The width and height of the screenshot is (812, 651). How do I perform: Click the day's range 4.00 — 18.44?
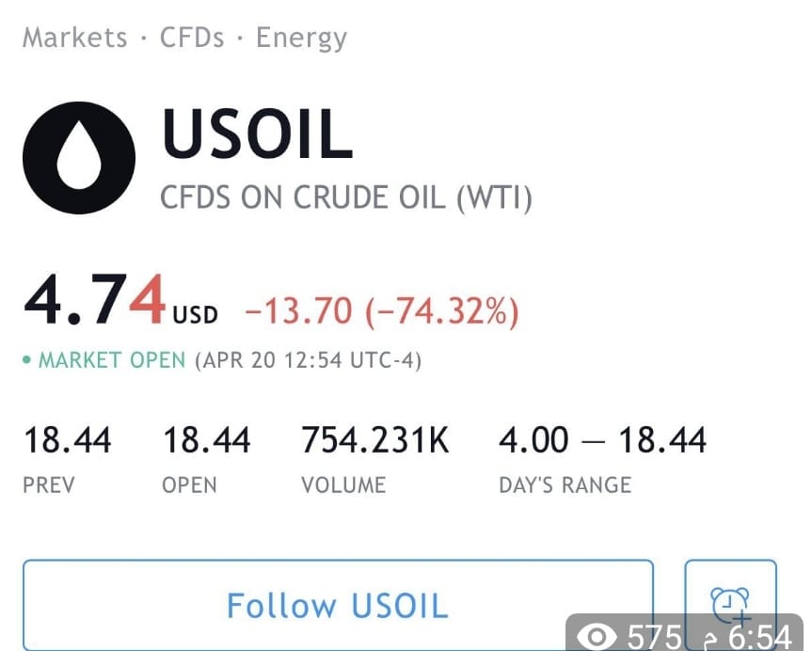[602, 440]
